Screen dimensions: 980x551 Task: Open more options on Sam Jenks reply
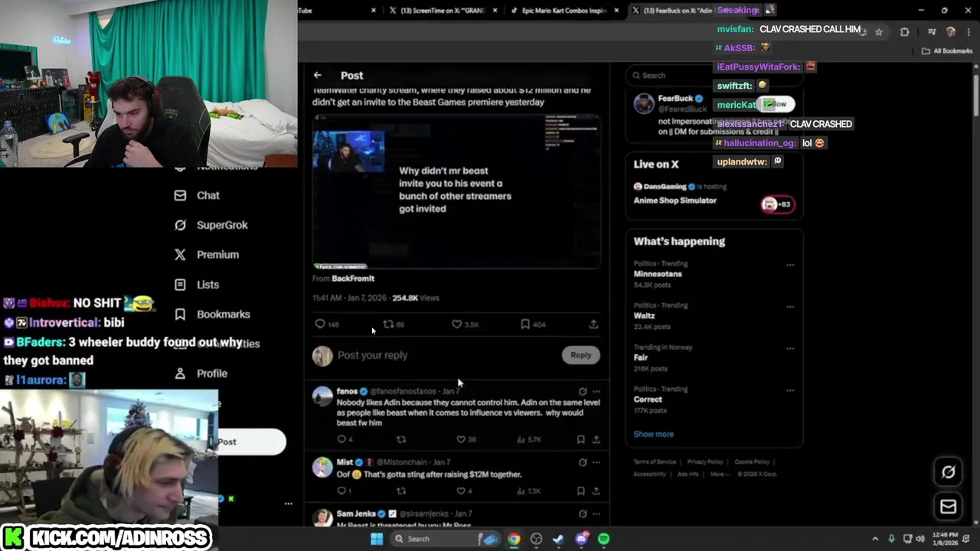click(596, 514)
